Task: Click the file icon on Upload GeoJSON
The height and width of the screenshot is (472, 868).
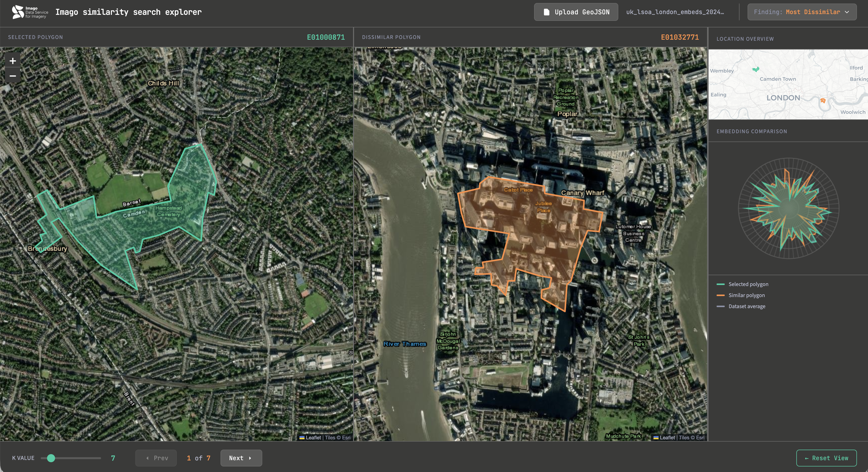Action: pyautogui.click(x=547, y=12)
